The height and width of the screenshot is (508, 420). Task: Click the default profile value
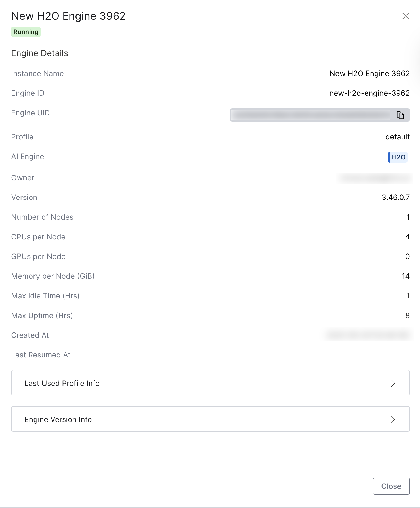(x=397, y=137)
